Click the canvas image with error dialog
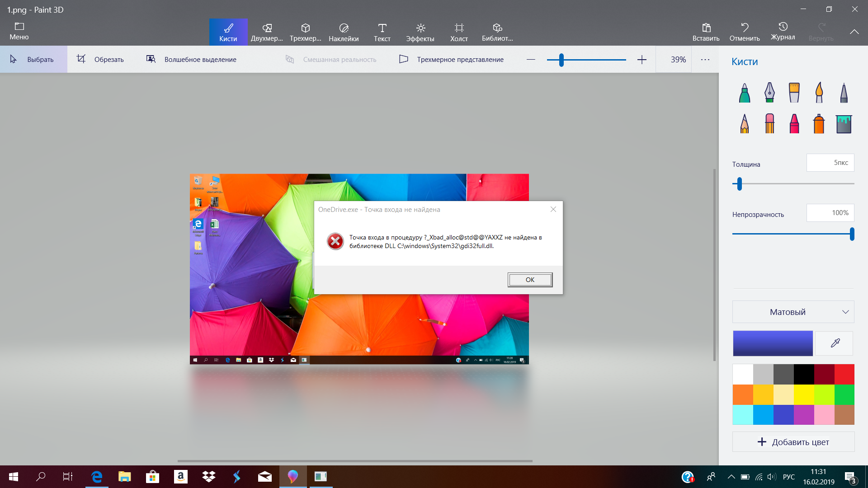The height and width of the screenshot is (488, 868). point(359,269)
